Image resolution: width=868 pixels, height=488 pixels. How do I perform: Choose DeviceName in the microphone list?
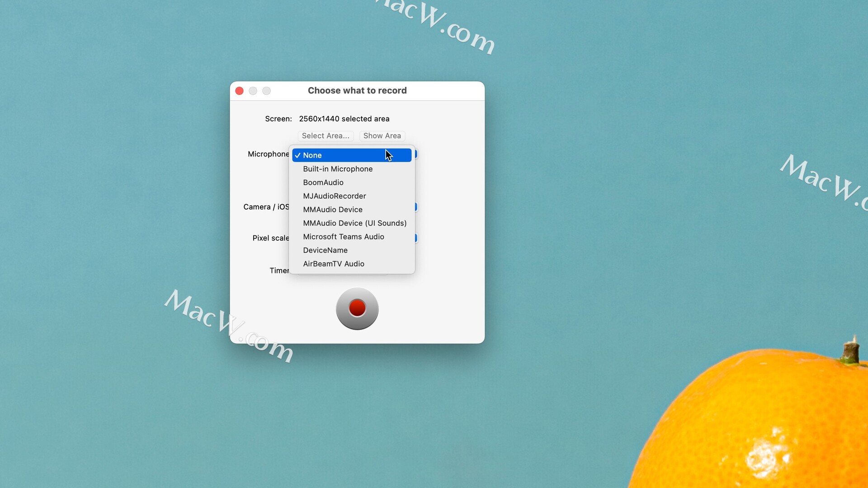pos(352,250)
